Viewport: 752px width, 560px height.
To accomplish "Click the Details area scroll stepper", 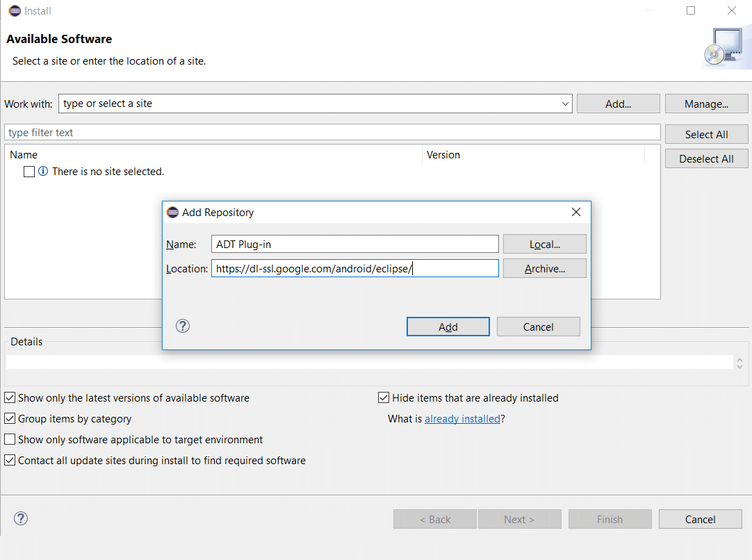I will 739,363.
